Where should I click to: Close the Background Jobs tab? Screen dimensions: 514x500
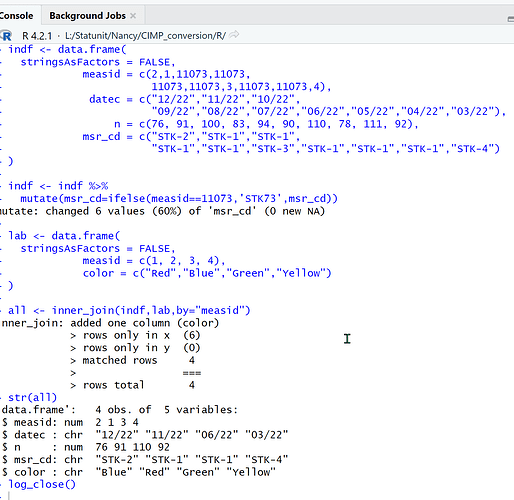point(133,16)
